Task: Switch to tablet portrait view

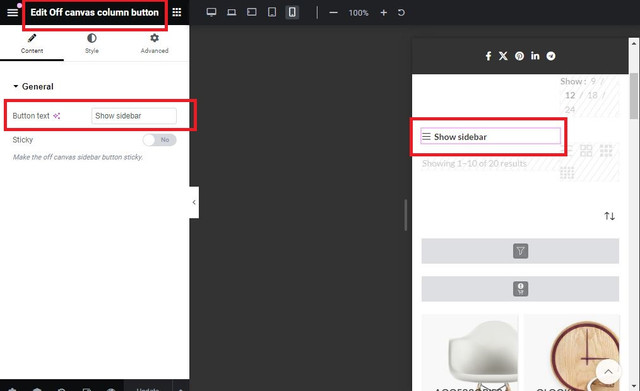Action: tap(272, 12)
